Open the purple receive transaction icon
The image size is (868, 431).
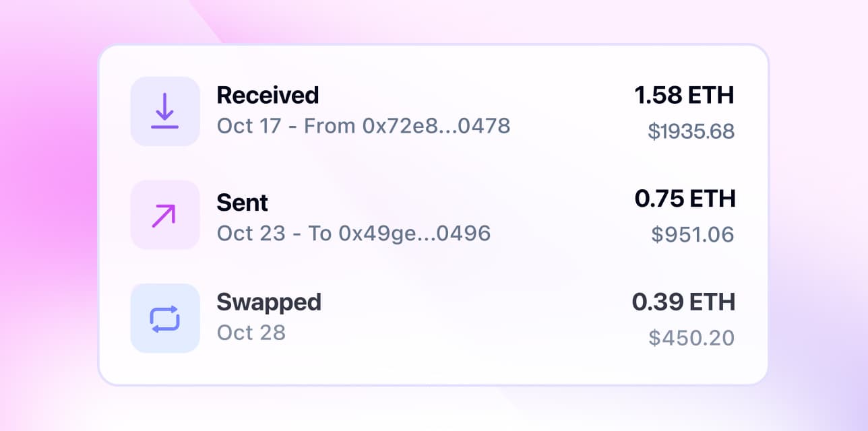164,112
